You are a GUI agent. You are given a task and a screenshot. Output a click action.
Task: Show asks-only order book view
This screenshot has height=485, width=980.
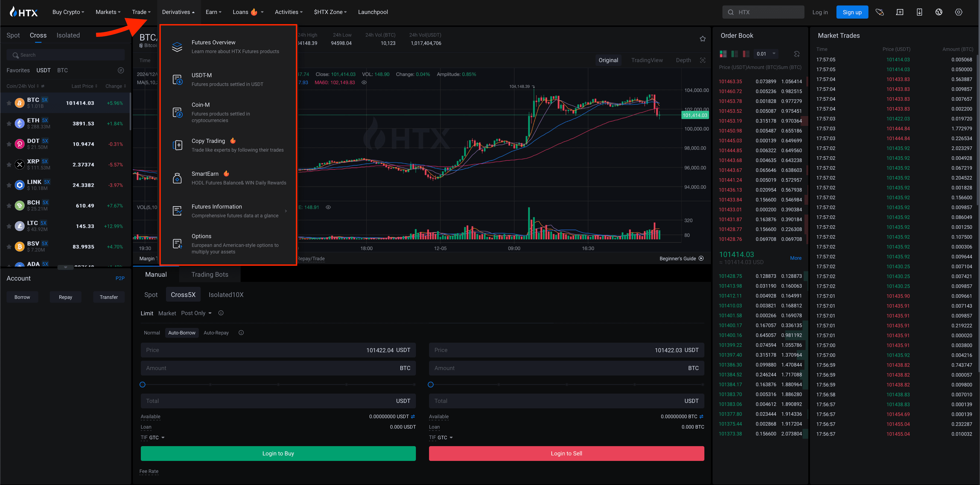746,54
